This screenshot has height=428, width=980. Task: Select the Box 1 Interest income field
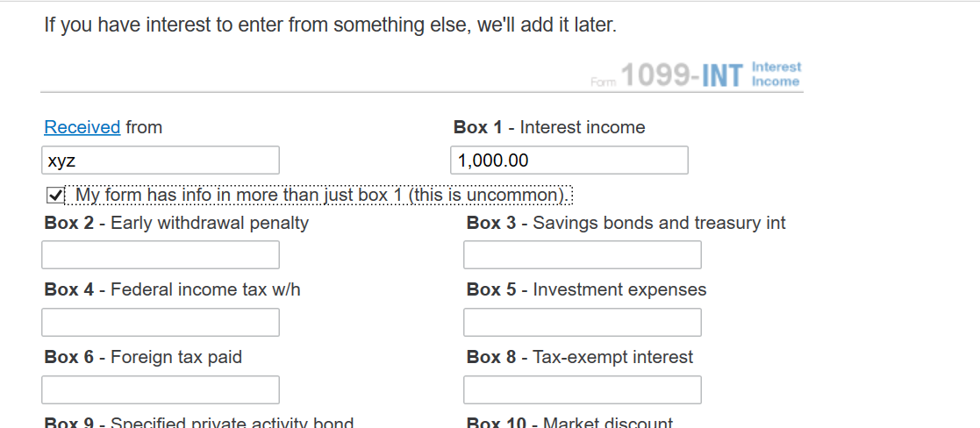(x=569, y=160)
